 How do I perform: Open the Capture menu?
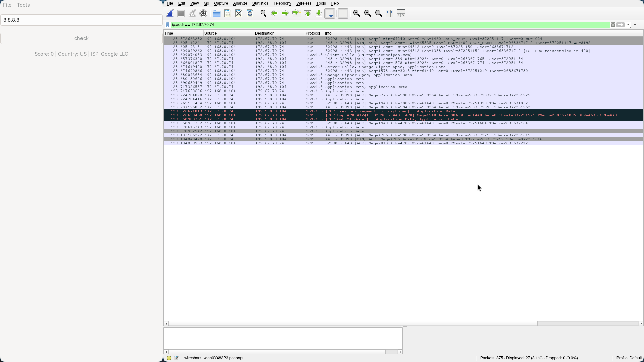pos(221,3)
